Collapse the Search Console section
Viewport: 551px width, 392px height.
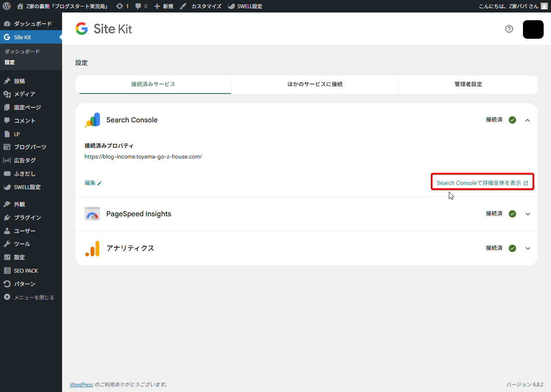(528, 120)
